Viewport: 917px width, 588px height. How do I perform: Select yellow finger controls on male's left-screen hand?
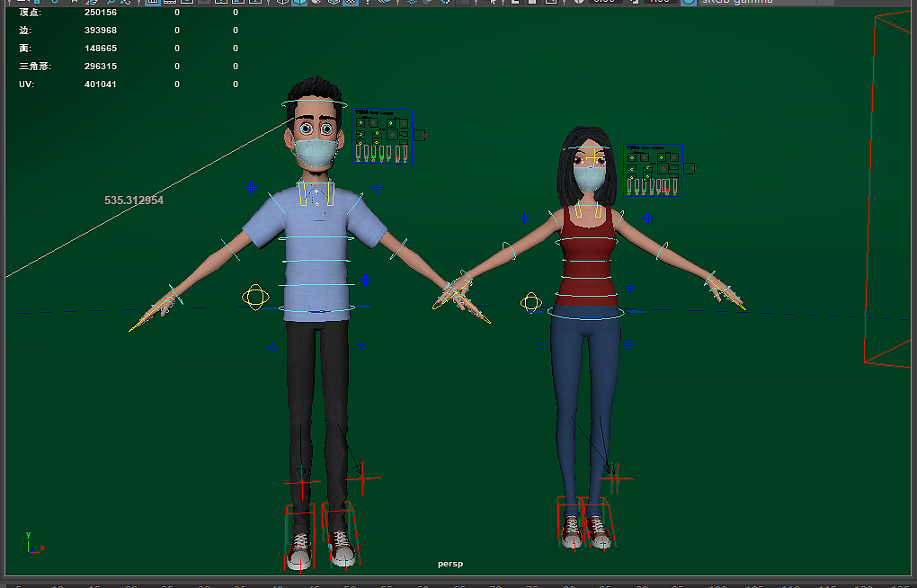coord(151,311)
